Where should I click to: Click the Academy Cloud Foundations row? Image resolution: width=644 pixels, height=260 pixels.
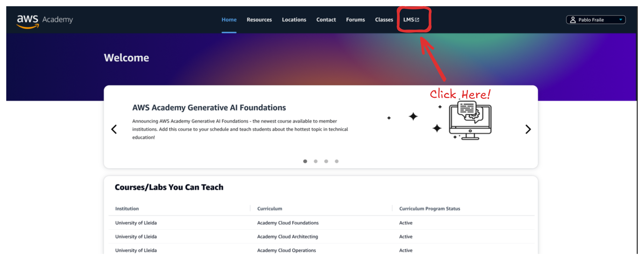pyautogui.click(x=288, y=223)
